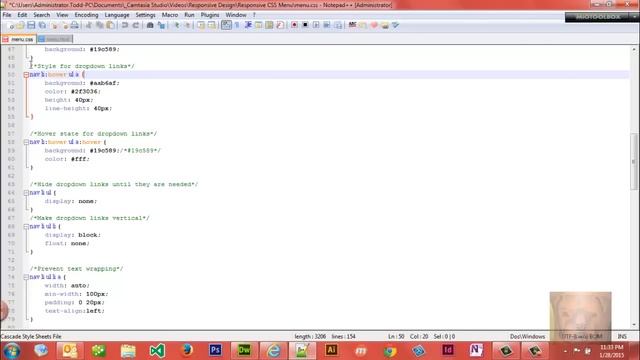Collapse the fold marker on line 74
The height and width of the screenshot is (360, 640).
(26, 277)
